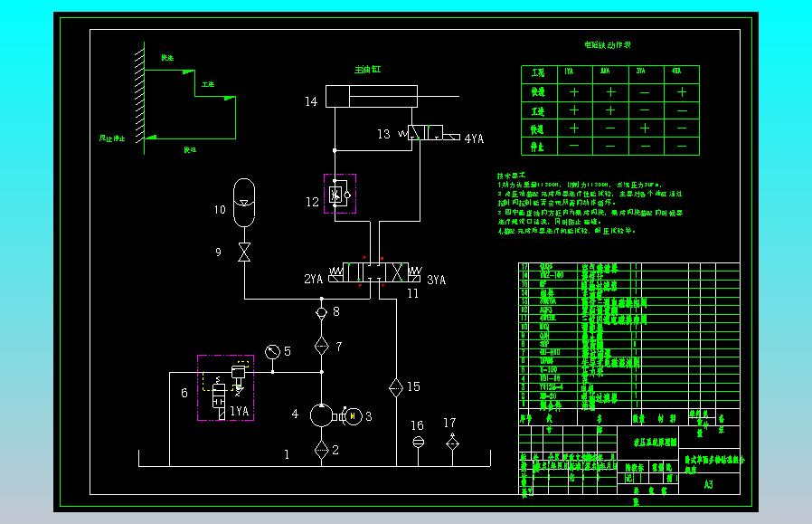Viewport: 812px width, 524px height.
Task: Click the '序号' header in parts list
Action: point(525,418)
